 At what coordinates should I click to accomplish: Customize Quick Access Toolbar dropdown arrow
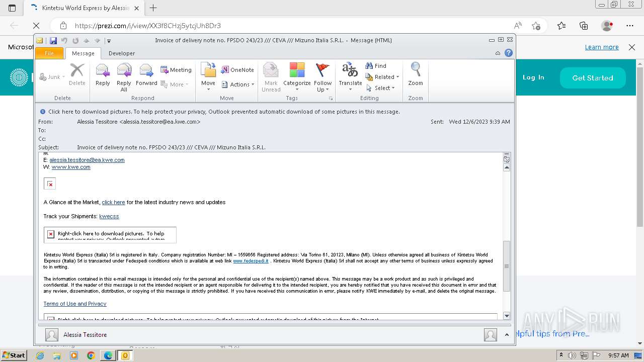click(109, 41)
